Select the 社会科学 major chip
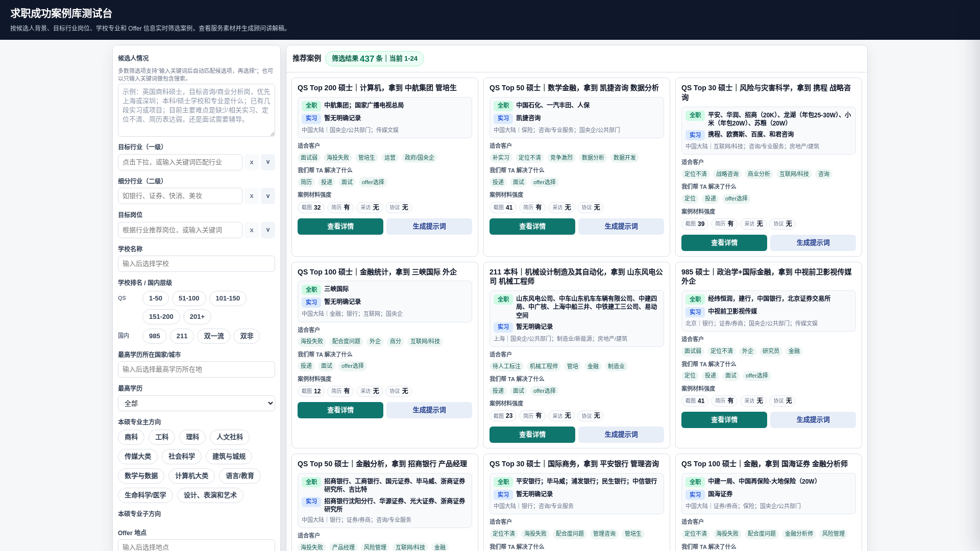This screenshot has height=551, width=980. [182, 457]
